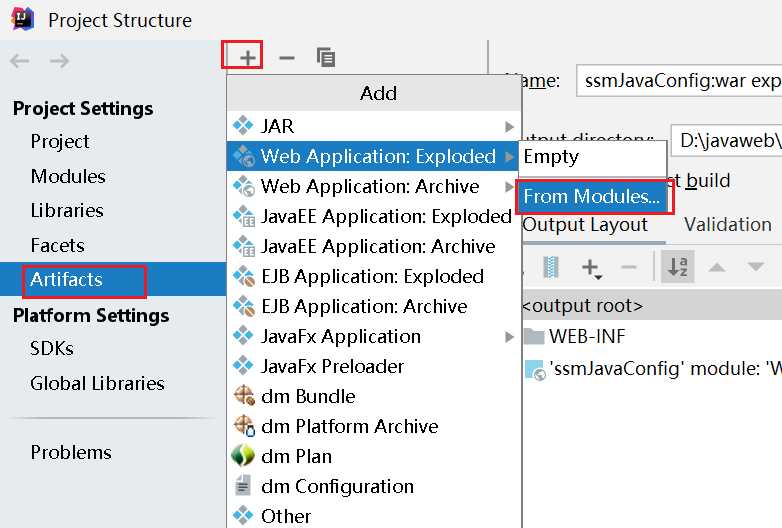Viewport: 782px width, 528px height.
Task: Switch to the Validation tab
Action: coord(728,225)
